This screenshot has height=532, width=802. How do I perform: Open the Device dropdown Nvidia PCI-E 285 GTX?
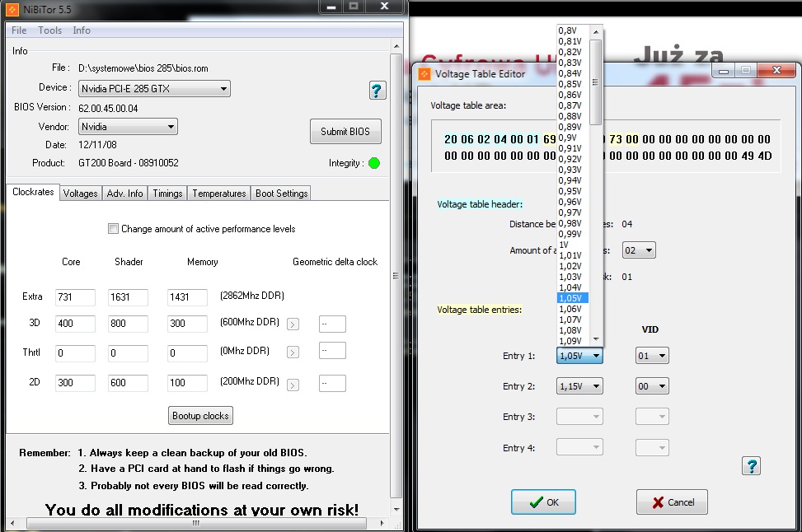click(x=154, y=88)
